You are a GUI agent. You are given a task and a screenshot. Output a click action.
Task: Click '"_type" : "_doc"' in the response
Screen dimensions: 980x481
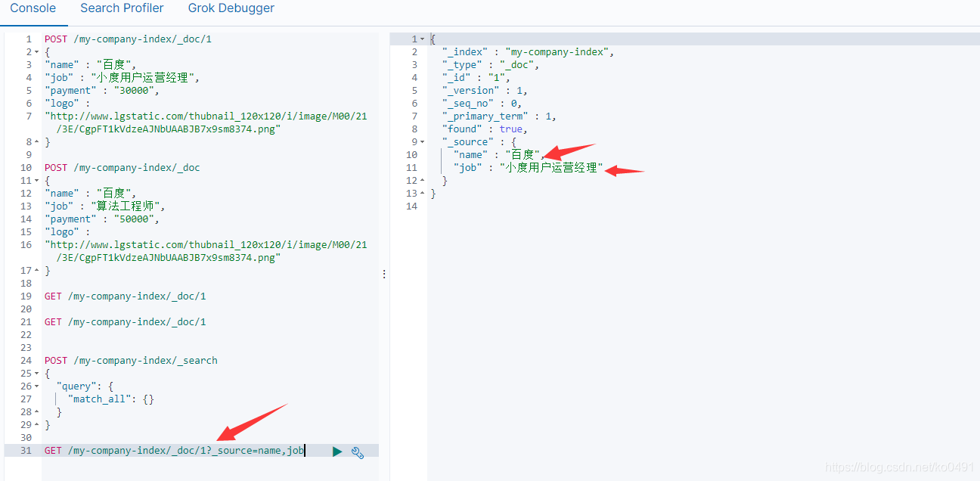491,65
